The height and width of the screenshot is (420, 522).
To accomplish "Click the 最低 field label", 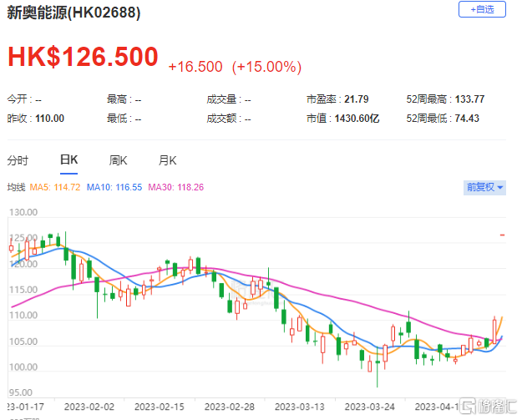I will point(119,119).
